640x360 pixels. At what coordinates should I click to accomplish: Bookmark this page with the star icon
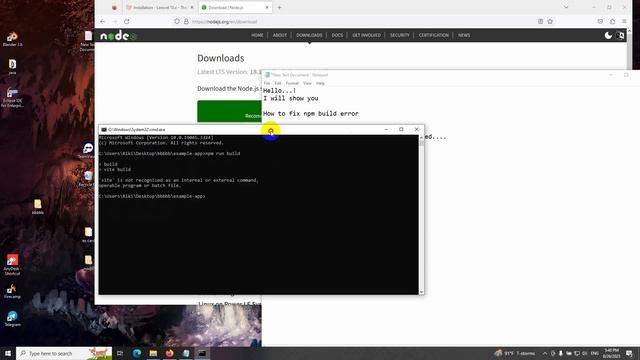pyautogui.click(x=550, y=21)
